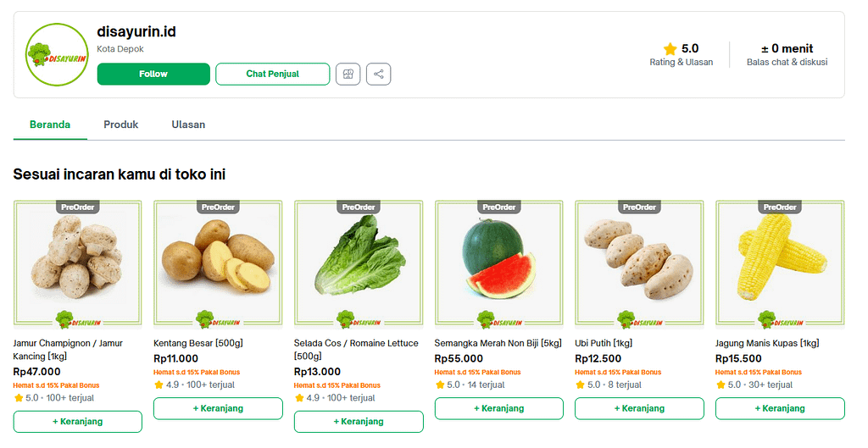
Task: Click the share icon next to Chat Penjual
Action: 379,75
